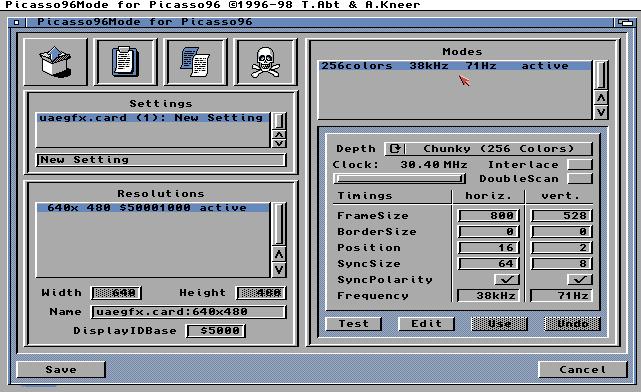This screenshot has height=392, width=641.
Task: Click the copy documents icon button
Action: coord(195,62)
